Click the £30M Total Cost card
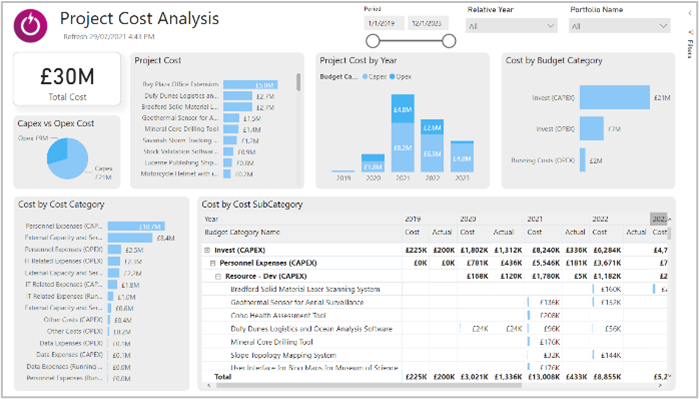Viewport: 699px width, 399px height. click(67, 79)
